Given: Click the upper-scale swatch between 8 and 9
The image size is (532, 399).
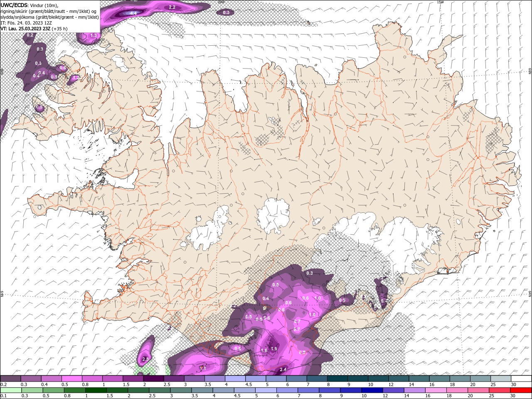Looking at the screenshot, I should click(337, 379).
